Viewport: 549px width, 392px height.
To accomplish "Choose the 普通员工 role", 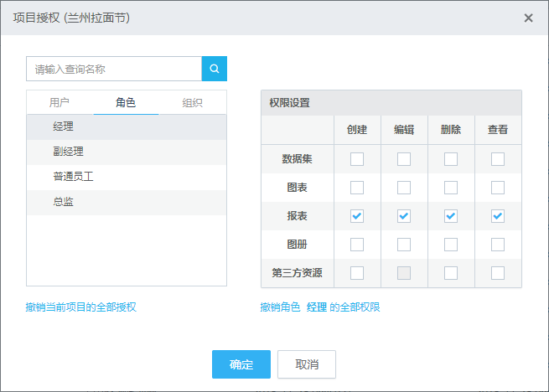I will [72, 177].
